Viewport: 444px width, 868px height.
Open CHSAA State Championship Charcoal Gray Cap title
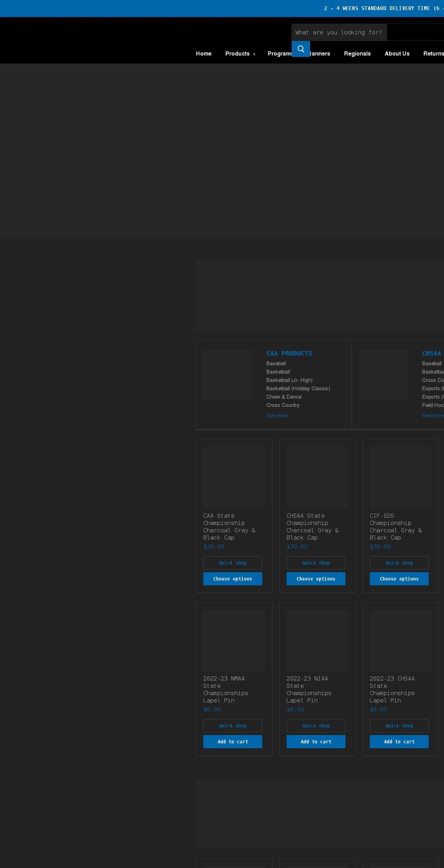coord(313,527)
